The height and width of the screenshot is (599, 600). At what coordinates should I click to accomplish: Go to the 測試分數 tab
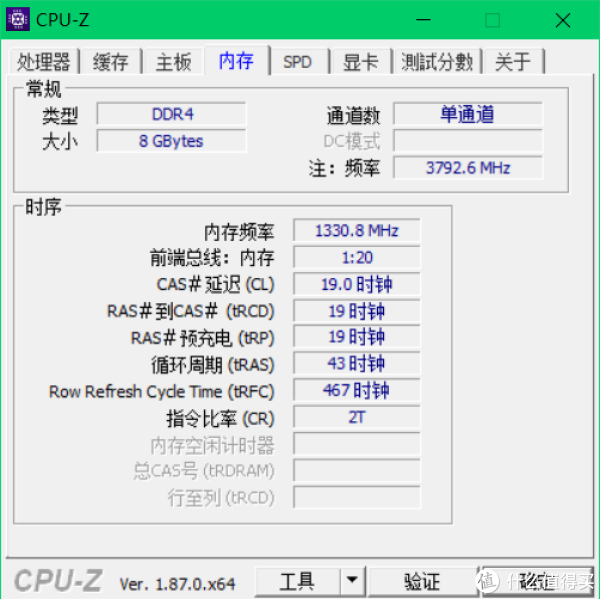click(437, 62)
